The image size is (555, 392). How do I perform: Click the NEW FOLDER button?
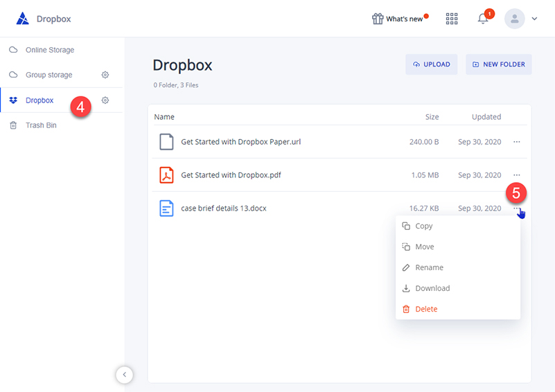point(499,64)
